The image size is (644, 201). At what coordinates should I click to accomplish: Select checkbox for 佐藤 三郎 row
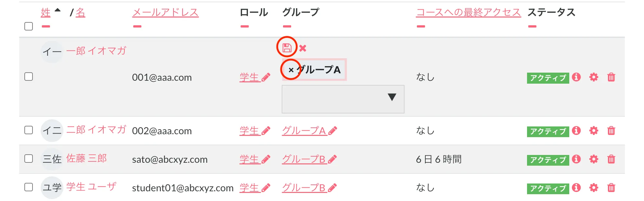[29, 159]
